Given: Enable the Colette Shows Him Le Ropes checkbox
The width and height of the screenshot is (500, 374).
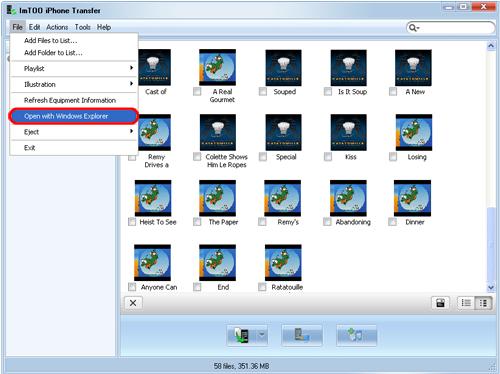Looking at the screenshot, I should 197,156.
